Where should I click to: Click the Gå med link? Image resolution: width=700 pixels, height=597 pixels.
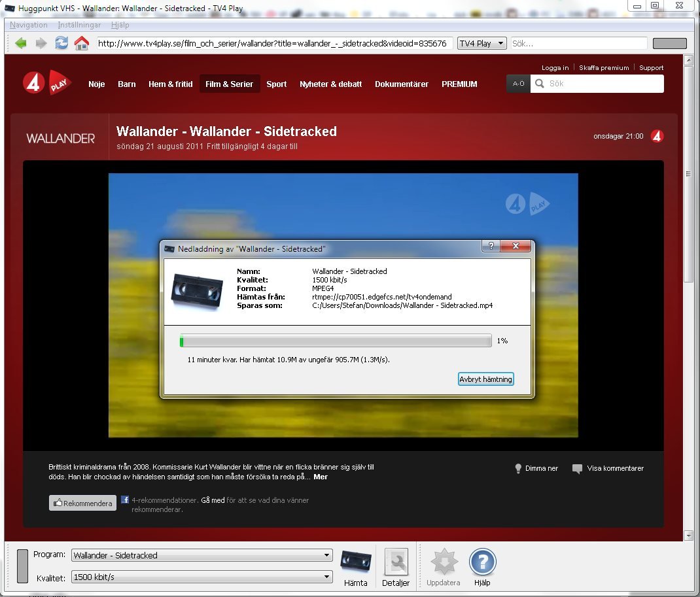213,500
